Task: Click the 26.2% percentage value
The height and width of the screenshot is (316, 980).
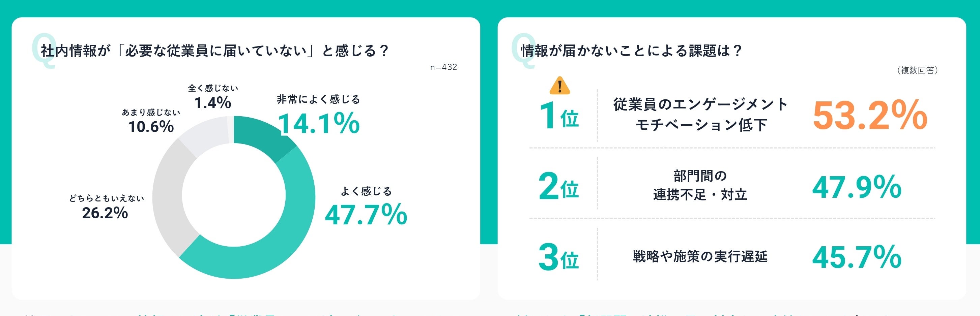Action: [105, 213]
